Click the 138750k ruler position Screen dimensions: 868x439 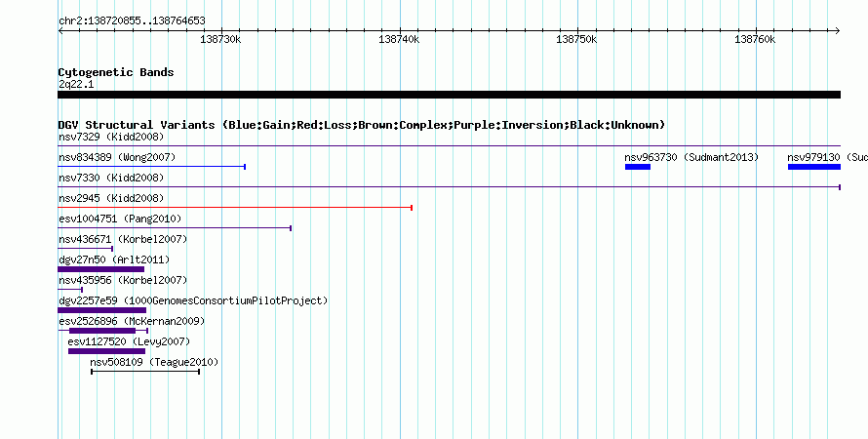tap(576, 39)
